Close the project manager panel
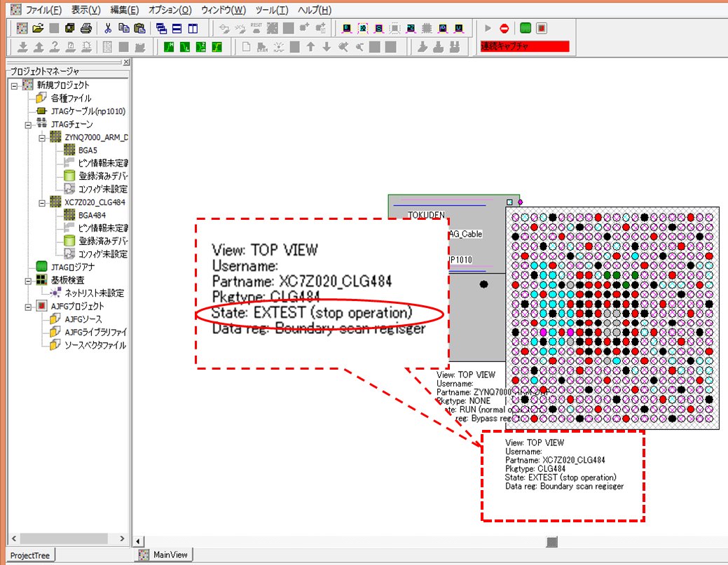This screenshot has width=728, height=565. coord(126,62)
